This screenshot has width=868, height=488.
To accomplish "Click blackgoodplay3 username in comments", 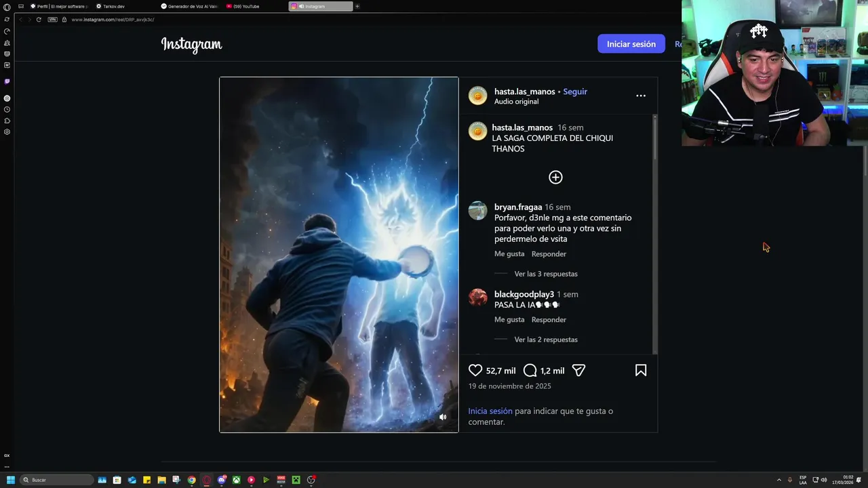I will 524,295.
